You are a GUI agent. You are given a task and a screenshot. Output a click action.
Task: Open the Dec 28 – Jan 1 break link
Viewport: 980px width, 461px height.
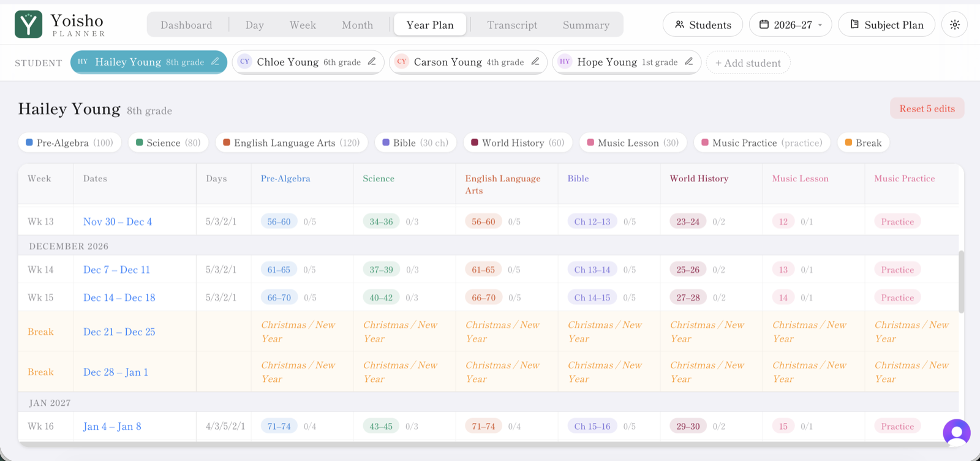pos(116,372)
